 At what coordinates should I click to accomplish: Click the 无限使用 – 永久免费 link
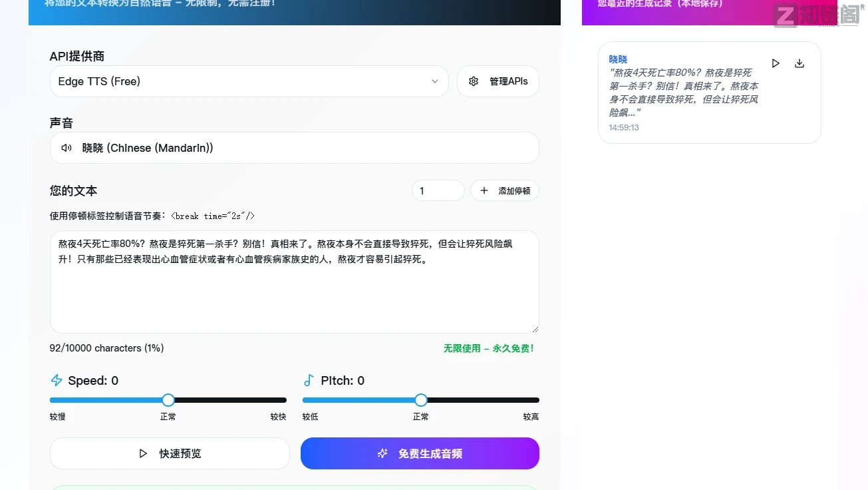(489, 348)
